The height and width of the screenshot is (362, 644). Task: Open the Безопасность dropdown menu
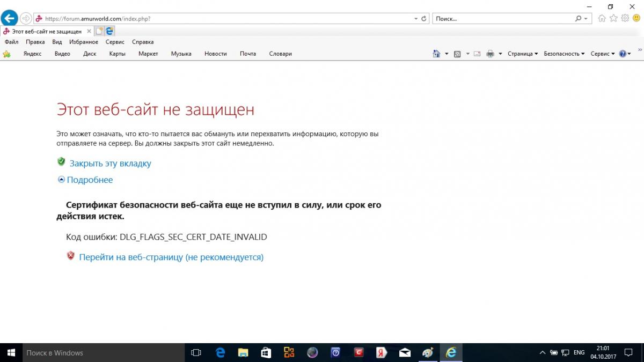point(563,54)
